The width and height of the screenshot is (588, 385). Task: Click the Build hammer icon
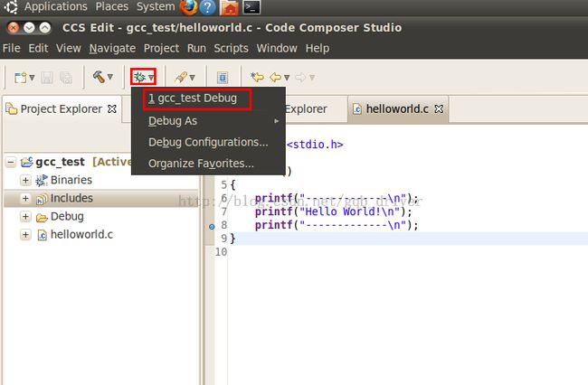99,77
